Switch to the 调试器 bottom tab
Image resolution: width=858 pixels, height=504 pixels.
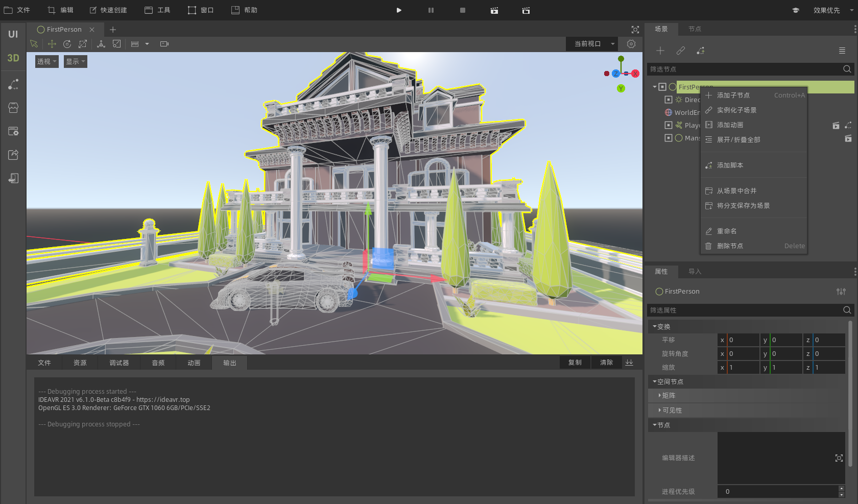tap(119, 363)
